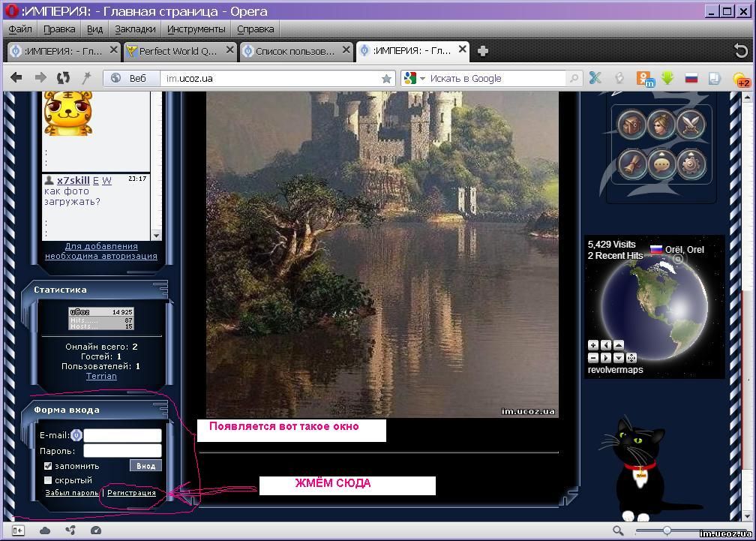Close the Perfect World tab
756x541 pixels.
tap(230, 50)
